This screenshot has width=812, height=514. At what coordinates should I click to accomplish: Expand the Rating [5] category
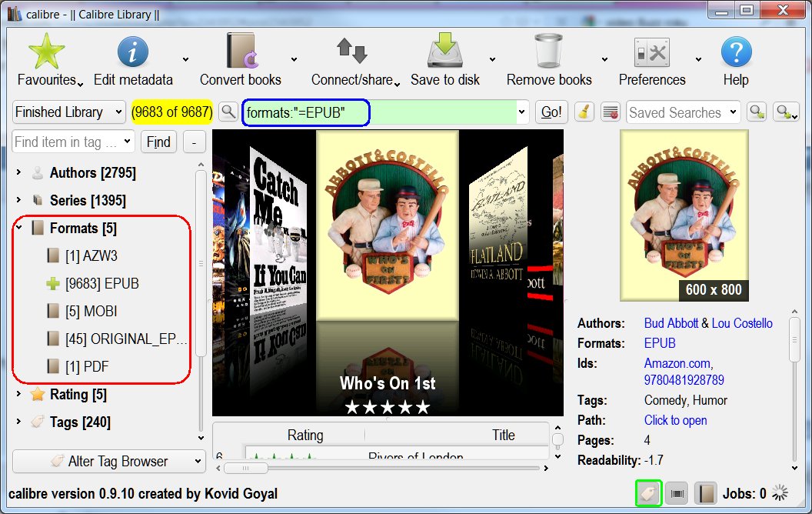pos(19,394)
